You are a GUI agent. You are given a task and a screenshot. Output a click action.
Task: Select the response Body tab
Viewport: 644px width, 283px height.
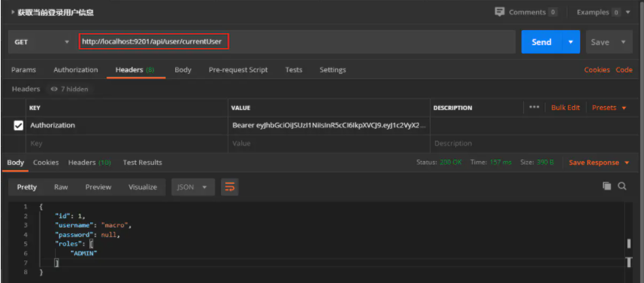point(16,163)
